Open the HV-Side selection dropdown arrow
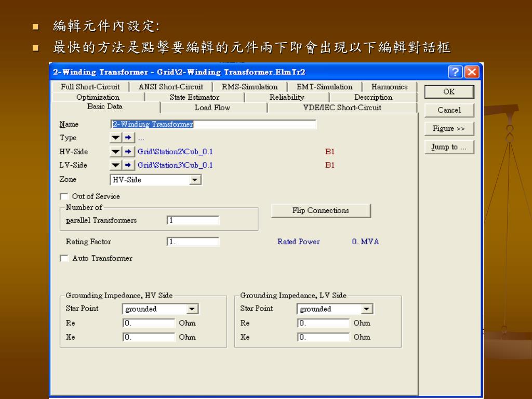This screenshot has width=532, height=399. click(116, 152)
